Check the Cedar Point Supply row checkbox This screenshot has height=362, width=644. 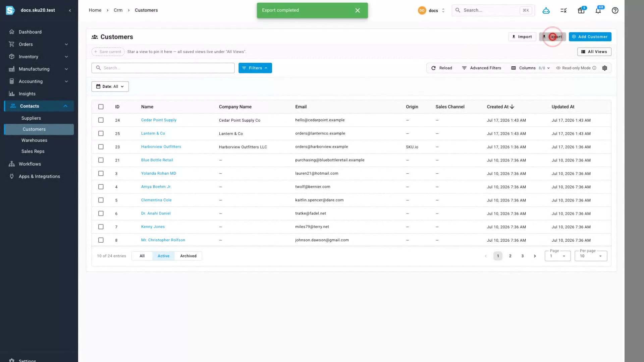pyautogui.click(x=101, y=120)
